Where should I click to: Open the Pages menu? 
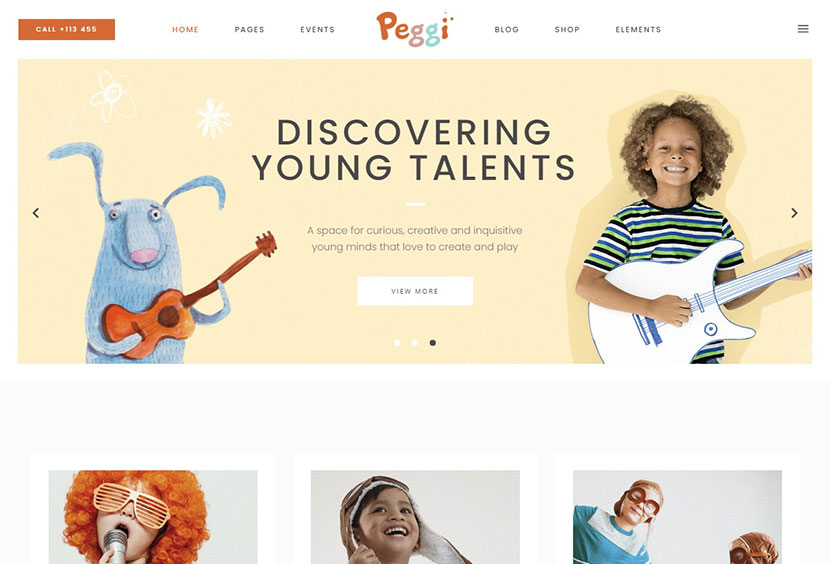(x=249, y=30)
